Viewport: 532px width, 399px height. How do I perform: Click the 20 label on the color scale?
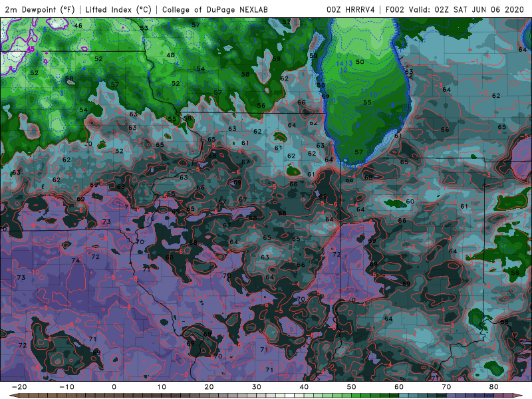(209, 387)
